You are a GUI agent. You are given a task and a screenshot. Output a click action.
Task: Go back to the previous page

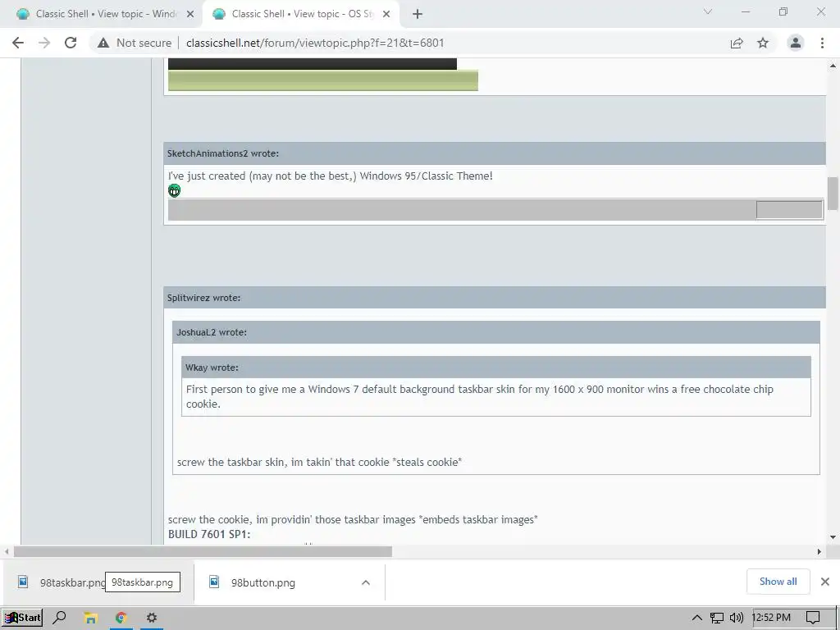tap(18, 43)
